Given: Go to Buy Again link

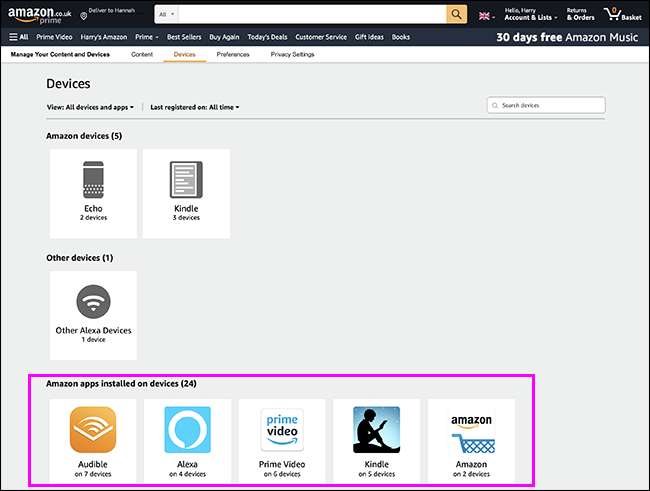Looking at the screenshot, I should (224, 37).
